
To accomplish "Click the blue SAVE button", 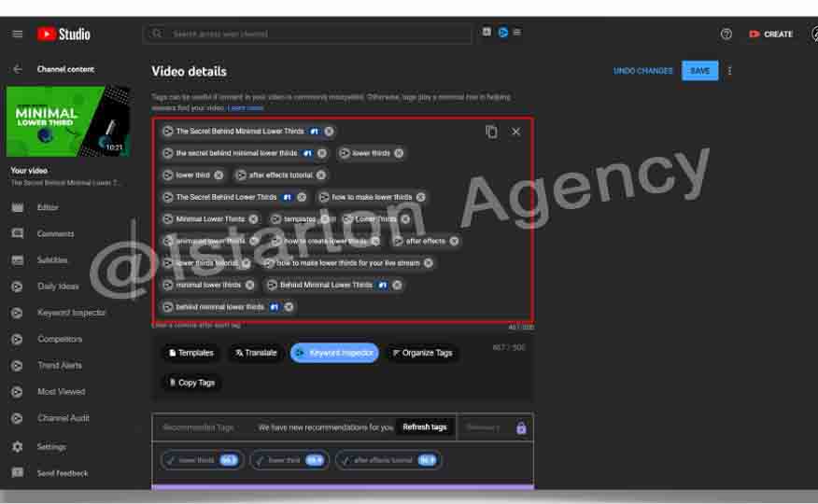I will (699, 71).
